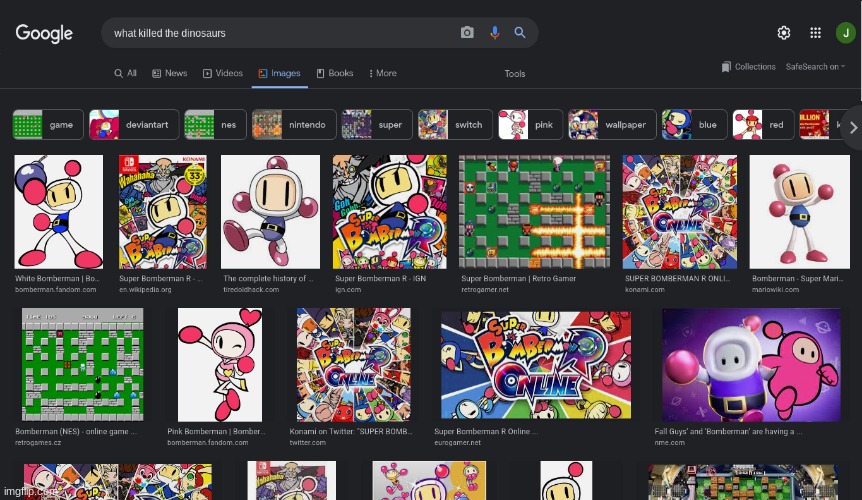The height and width of the screenshot is (500, 862).
Task: Filter by the nintendo chip
Action: click(x=294, y=125)
